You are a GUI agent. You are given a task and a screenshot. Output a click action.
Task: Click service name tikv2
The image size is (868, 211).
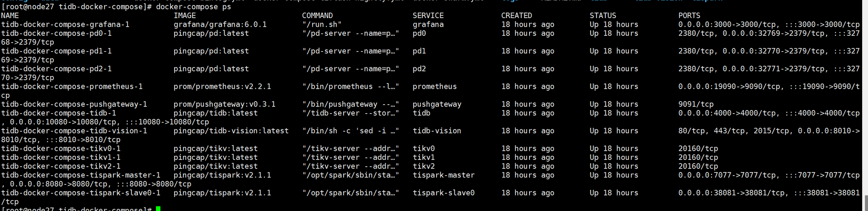(x=424, y=166)
